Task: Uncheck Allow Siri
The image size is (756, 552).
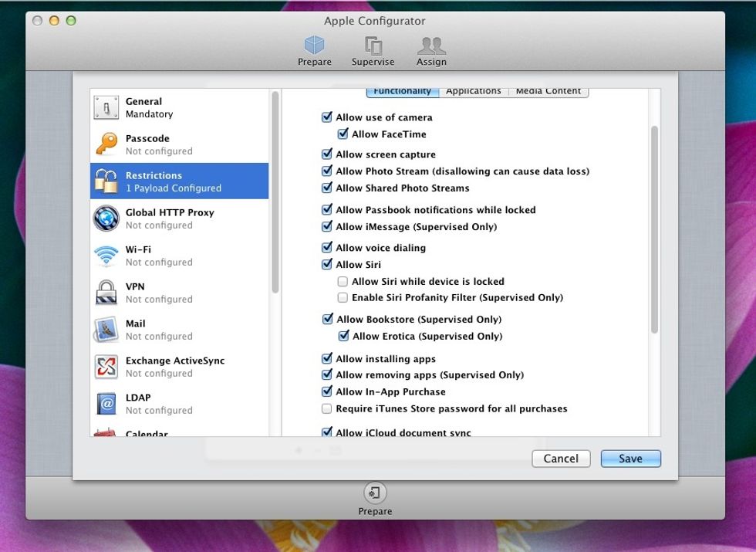Action: pos(327,264)
